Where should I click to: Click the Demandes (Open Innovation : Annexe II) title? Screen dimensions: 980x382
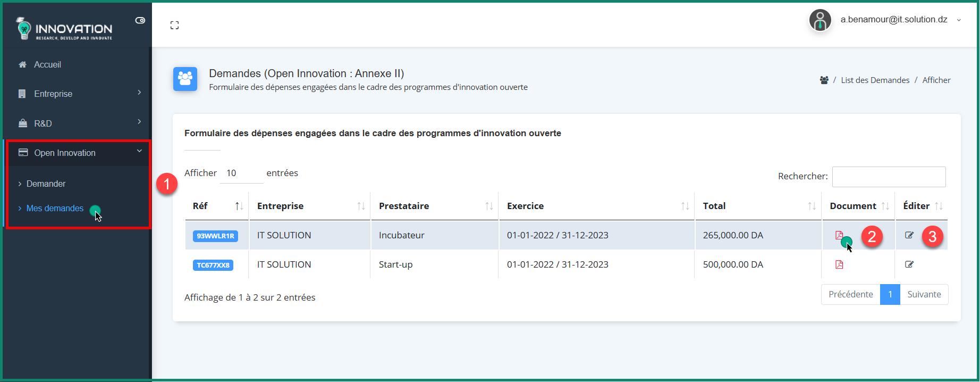pos(307,73)
